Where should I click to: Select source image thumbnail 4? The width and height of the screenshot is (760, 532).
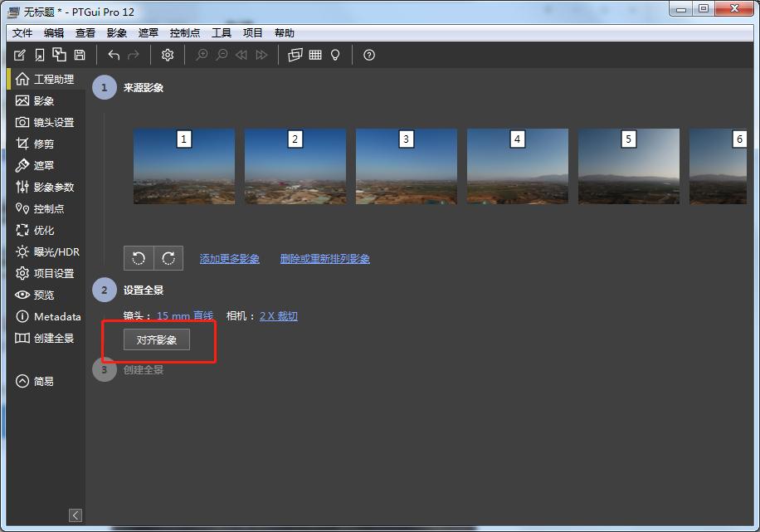click(x=518, y=166)
